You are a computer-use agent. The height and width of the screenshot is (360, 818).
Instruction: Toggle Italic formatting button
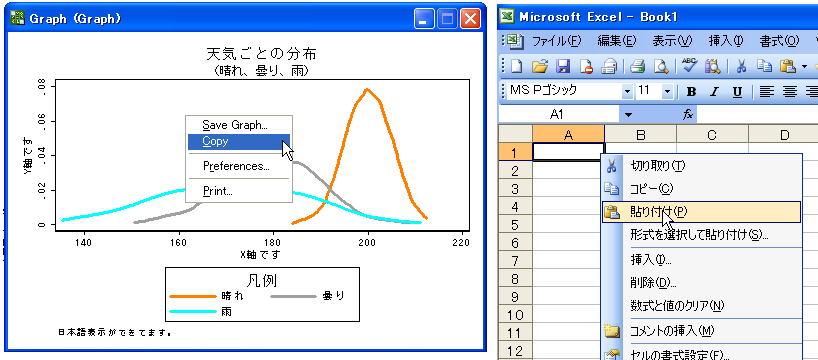(714, 92)
